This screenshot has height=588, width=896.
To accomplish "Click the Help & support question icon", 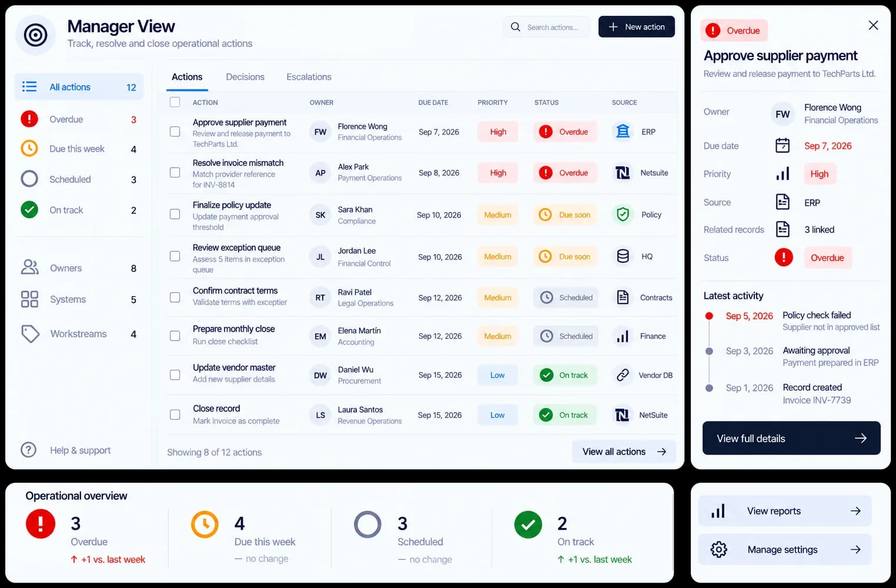I will (x=28, y=450).
